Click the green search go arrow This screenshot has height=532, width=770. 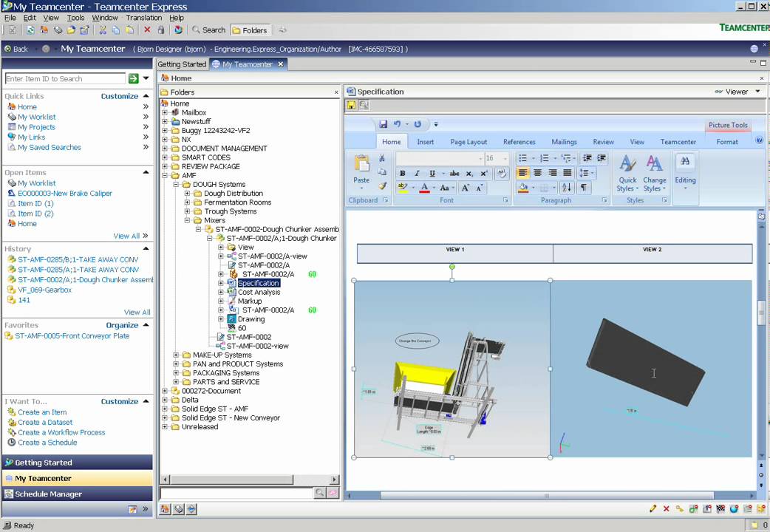(x=133, y=78)
